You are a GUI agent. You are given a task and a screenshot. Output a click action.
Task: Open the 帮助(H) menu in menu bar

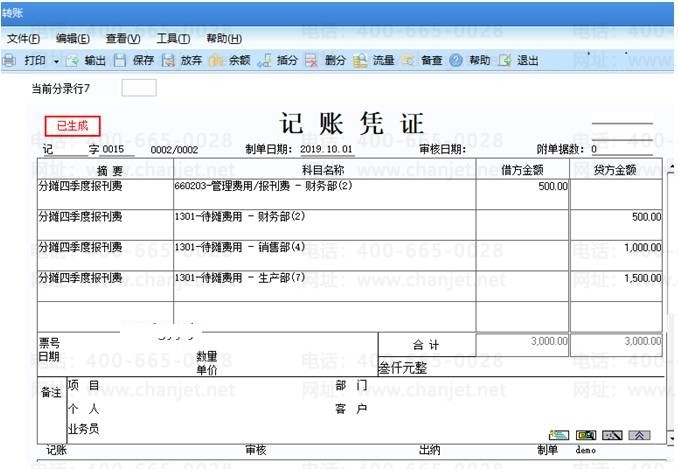(224, 39)
